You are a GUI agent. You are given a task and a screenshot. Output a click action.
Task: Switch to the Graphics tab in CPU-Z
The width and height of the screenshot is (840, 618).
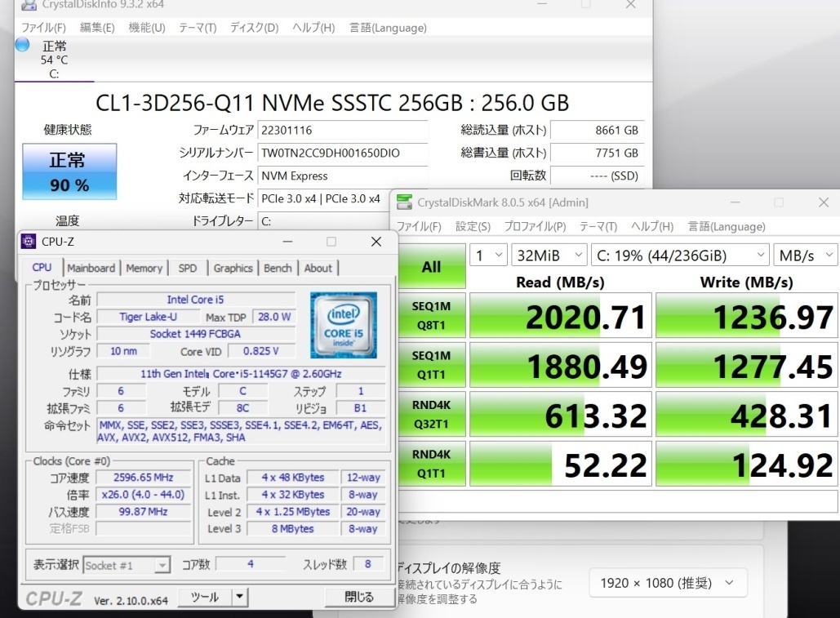pyautogui.click(x=233, y=268)
